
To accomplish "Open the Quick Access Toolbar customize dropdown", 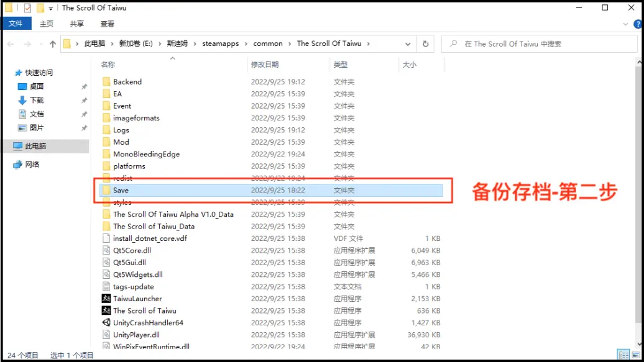I will click(x=50, y=8).
